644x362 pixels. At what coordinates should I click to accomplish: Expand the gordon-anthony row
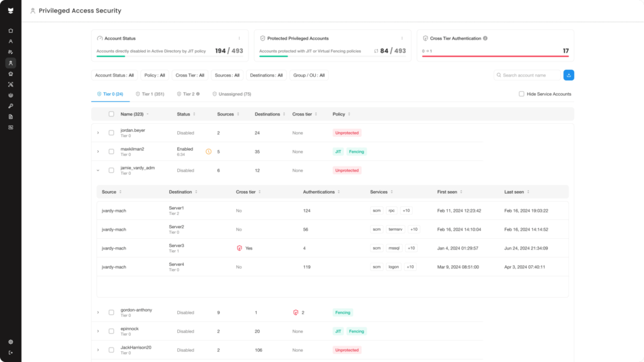98,312
